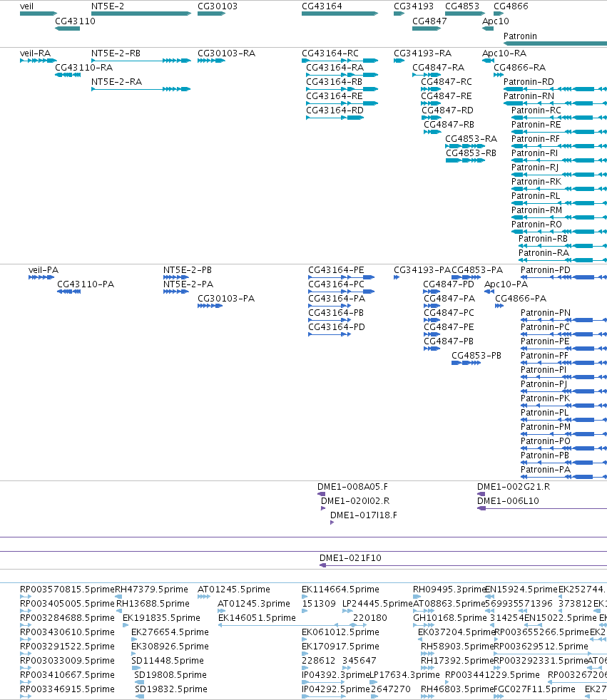607x700 pixels.
Task: Select protein Patronin-PA label
Action: pos(546,470)
